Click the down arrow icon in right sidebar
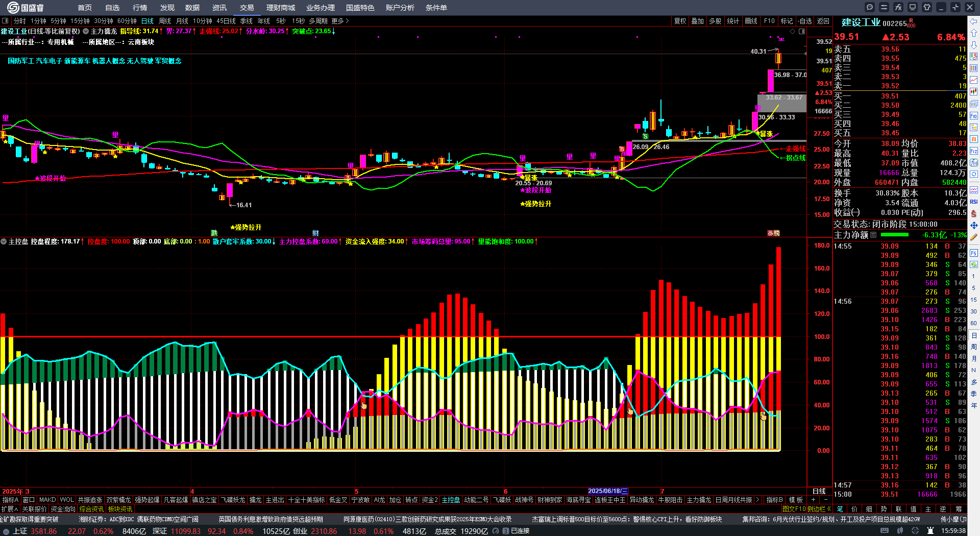Viewport: 980px width, 536px height. (x=974, y=45)
